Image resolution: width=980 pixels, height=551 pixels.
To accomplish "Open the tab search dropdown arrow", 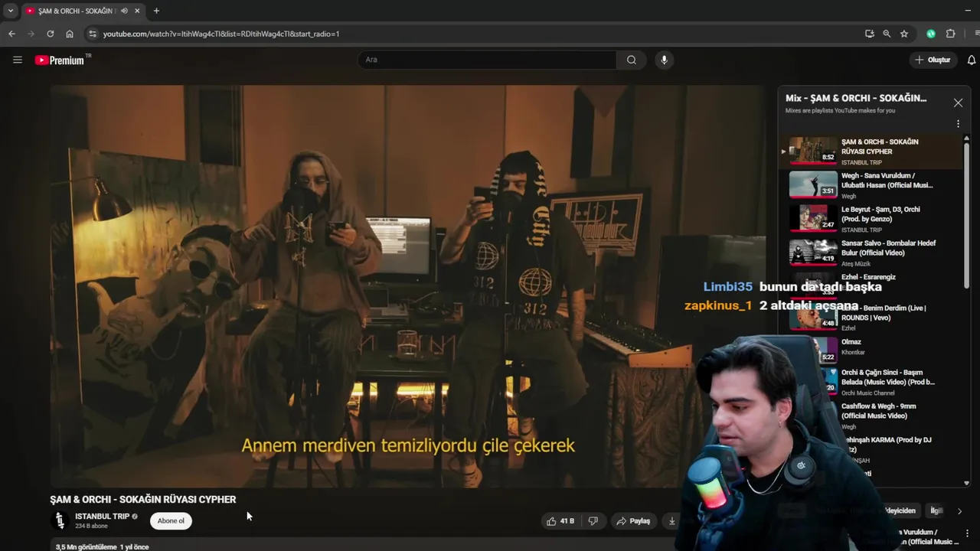I will pyautogui.click(x=10, y=11).
